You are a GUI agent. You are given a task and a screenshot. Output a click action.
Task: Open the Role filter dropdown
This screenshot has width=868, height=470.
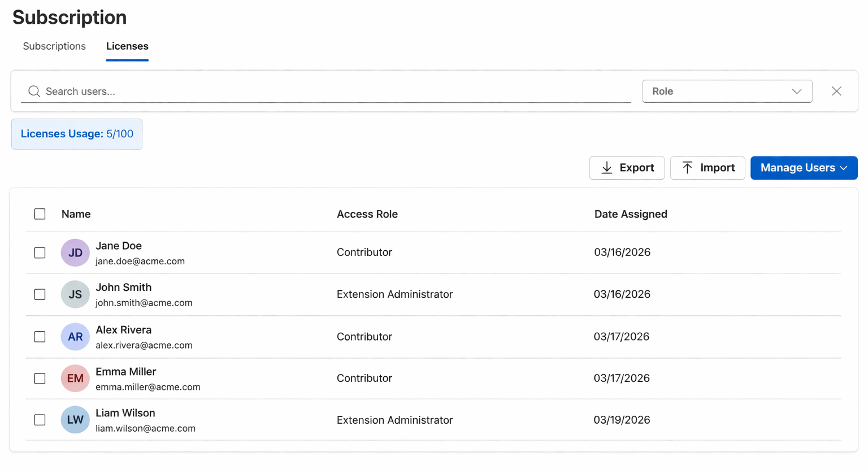(x=727, y=92)
